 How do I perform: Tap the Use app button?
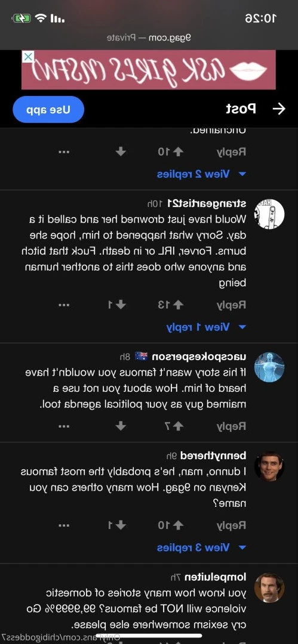point(48,110)
